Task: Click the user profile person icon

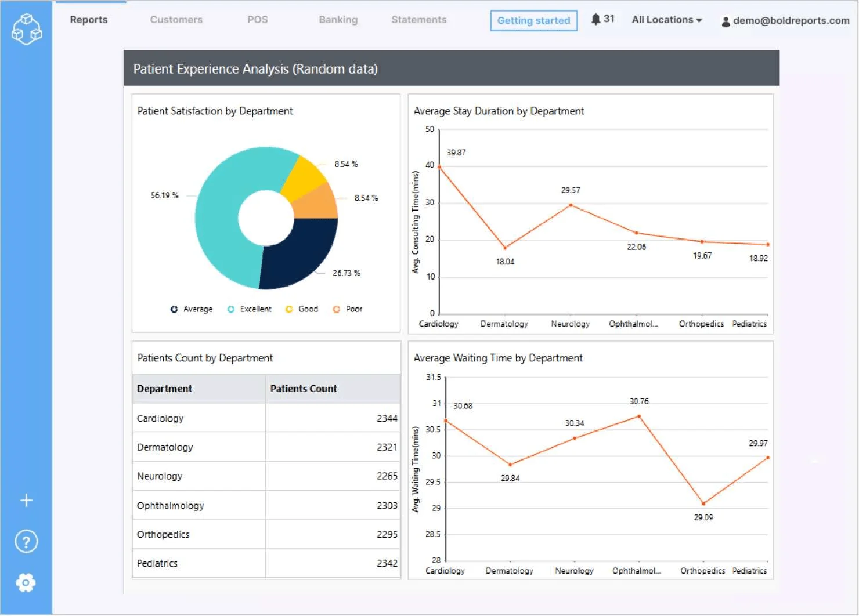Action: (x=725, y=21)
